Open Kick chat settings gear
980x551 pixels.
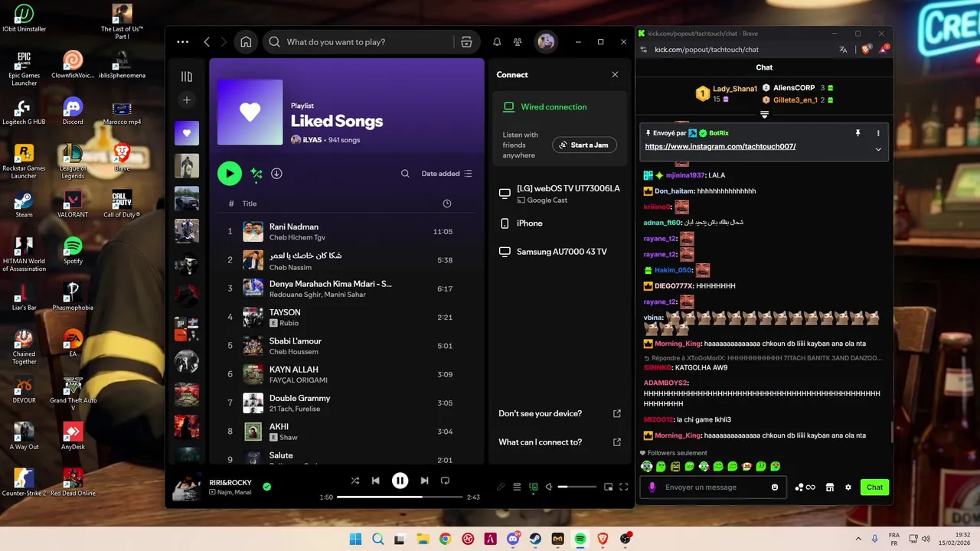848,487
